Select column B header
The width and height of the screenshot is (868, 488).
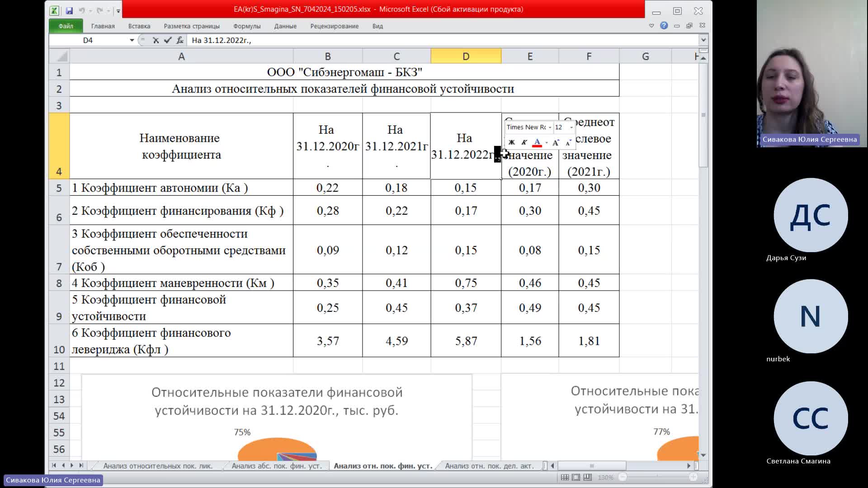click(328, 56)
